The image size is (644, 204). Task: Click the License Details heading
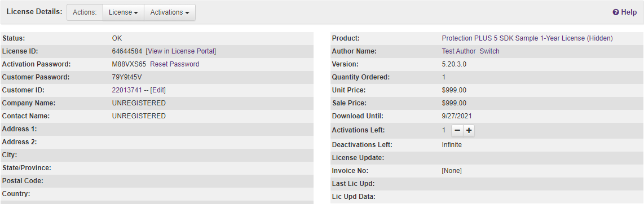tap(34, 12)
